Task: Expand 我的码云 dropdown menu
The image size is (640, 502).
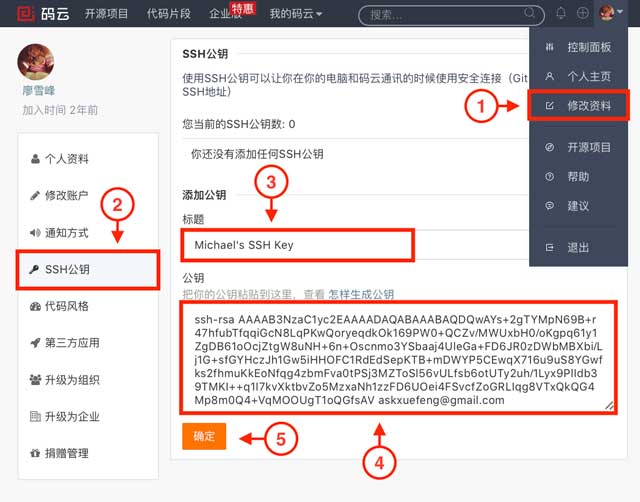Action: click(296, 14)
